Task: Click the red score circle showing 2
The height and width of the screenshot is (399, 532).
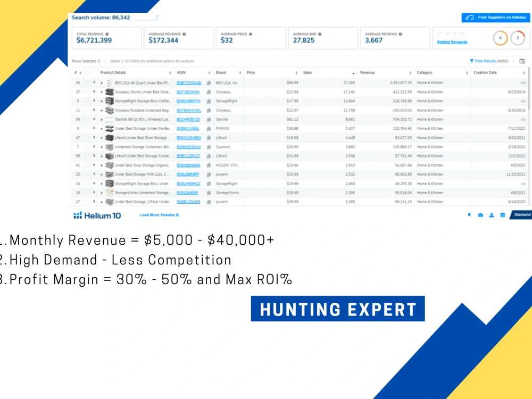Action: (x=518, y=38)
